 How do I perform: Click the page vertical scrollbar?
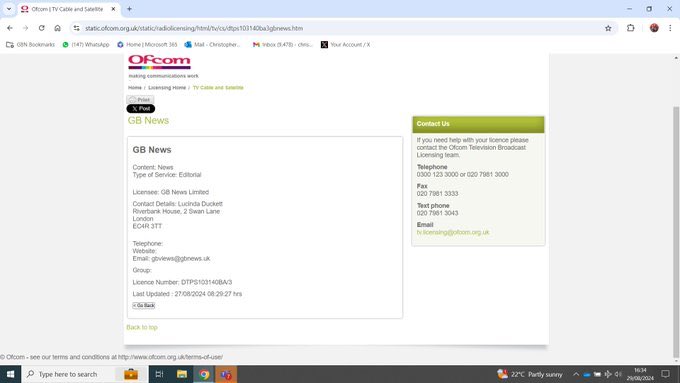click(676, 232)
